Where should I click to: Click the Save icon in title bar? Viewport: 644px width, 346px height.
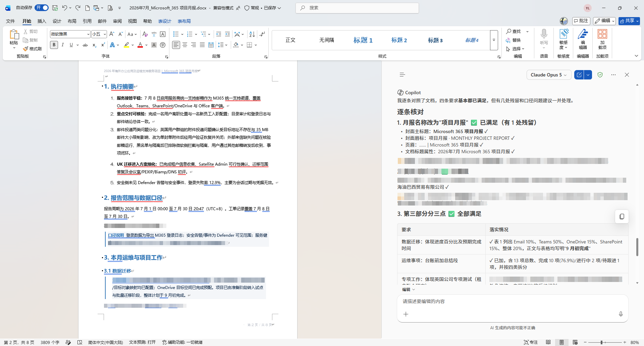(x=55, y=8)
